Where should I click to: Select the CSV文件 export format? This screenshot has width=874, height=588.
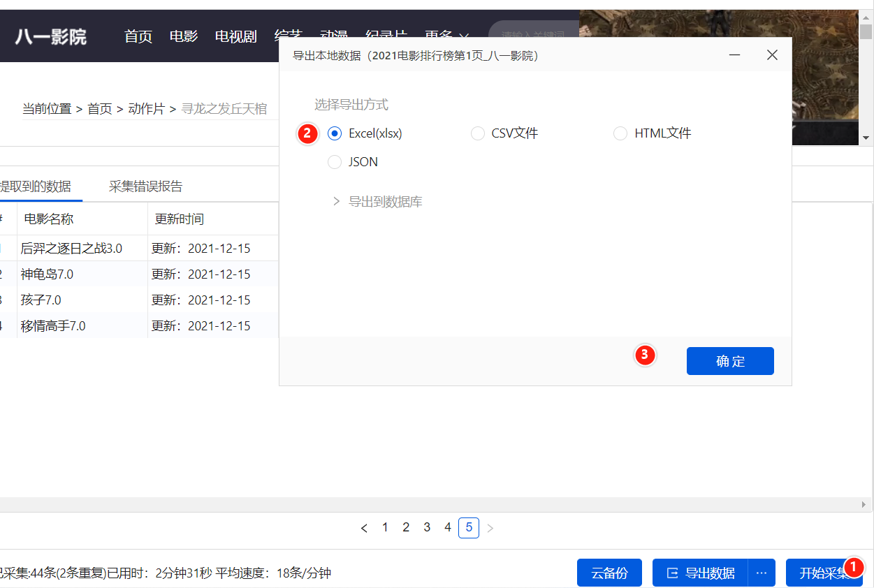[478, 133]
